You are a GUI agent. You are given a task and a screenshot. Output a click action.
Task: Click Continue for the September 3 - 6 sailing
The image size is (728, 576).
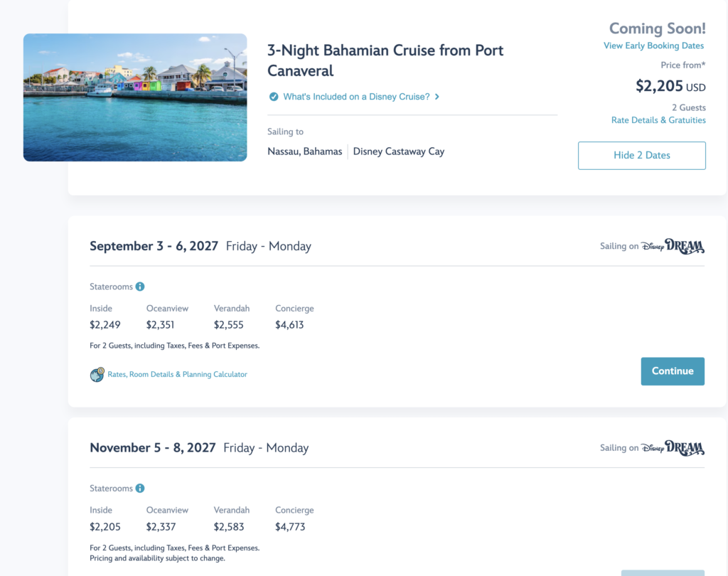[673, 371]
